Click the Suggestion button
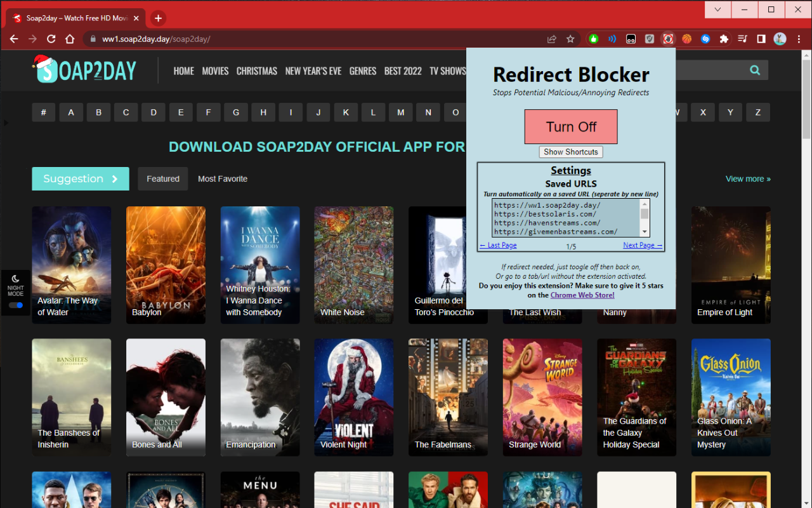The width and height of the screenshot is (812, 508). tap(81, 179)
